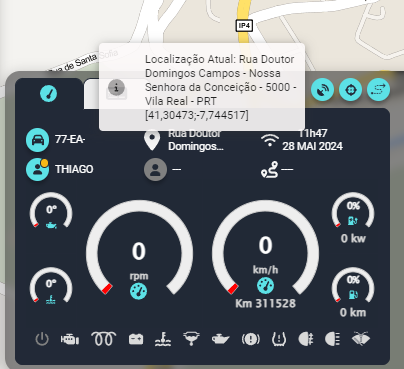The width and height of the screenshot is (404, 369).
Task: Click the km/h speedometer icon
Action: [x=265, y=286]
